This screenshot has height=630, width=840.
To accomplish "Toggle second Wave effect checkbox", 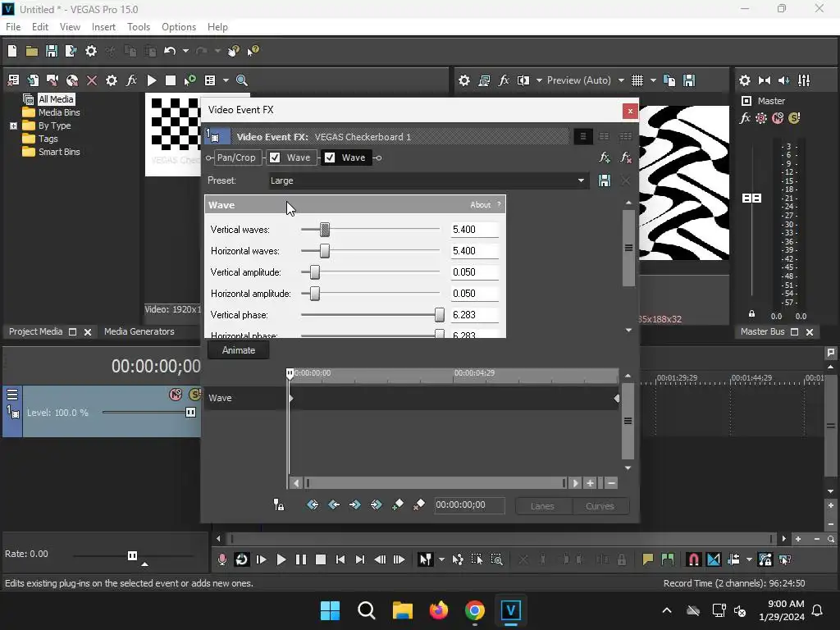I will [x=330, y=157].
